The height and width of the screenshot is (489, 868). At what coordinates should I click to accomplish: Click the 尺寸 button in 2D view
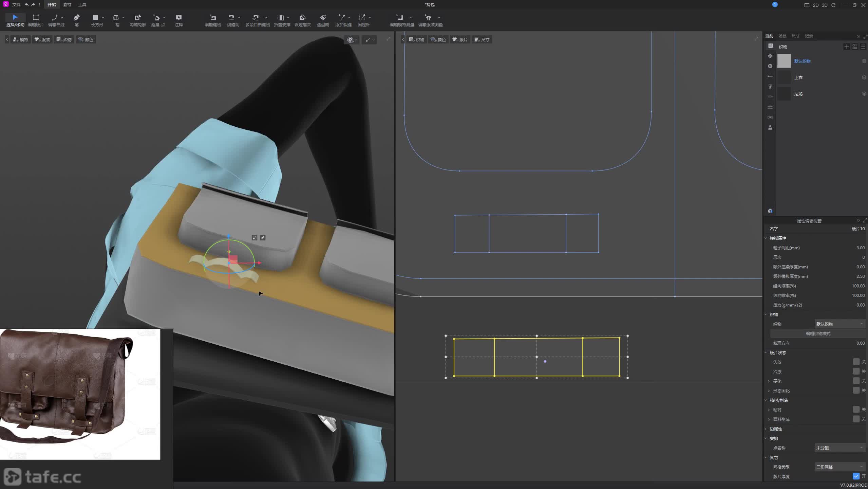482,39
